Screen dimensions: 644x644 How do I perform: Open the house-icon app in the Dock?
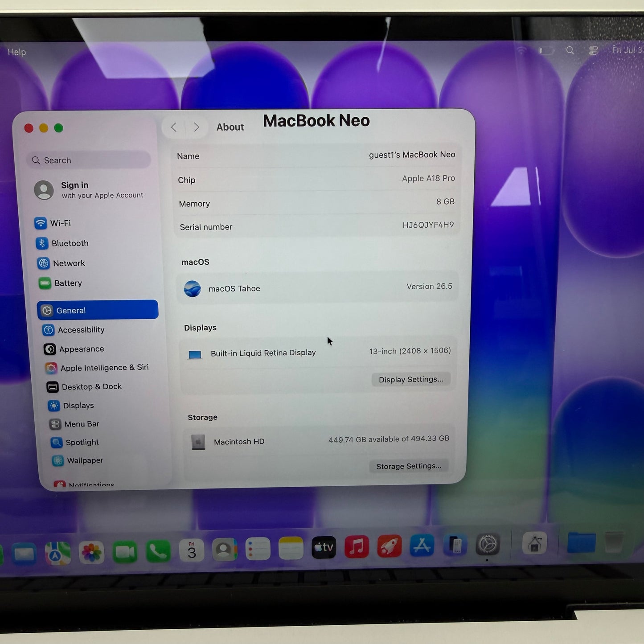(534, 543)
